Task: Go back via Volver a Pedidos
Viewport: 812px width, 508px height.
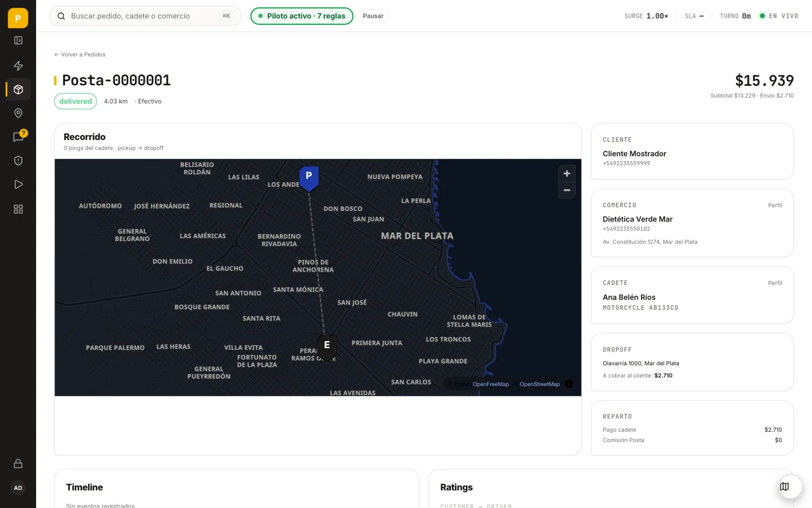Action: (x=80, y=54)
